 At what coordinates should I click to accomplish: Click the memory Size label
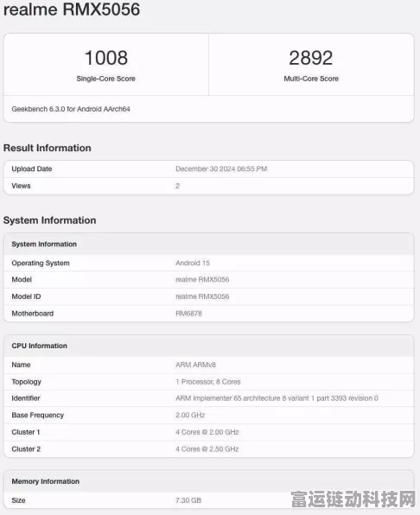(x=18, y=500)
